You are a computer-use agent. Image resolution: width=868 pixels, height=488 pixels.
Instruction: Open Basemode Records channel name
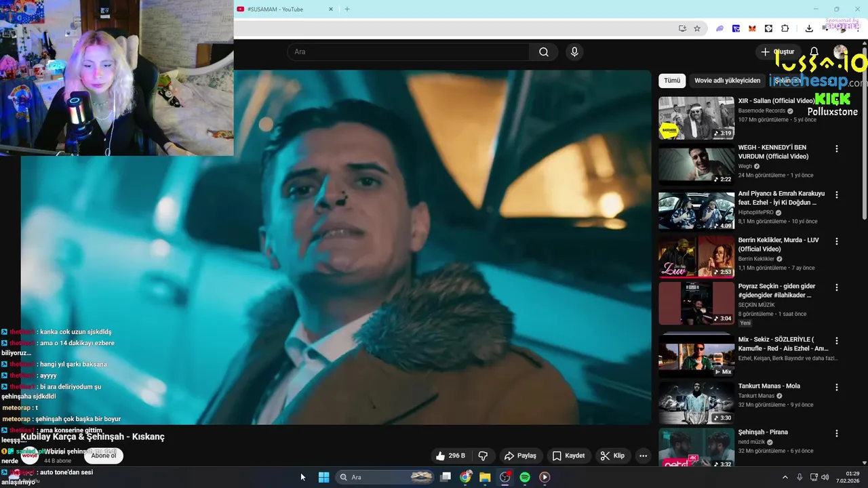tap(762, 110)
